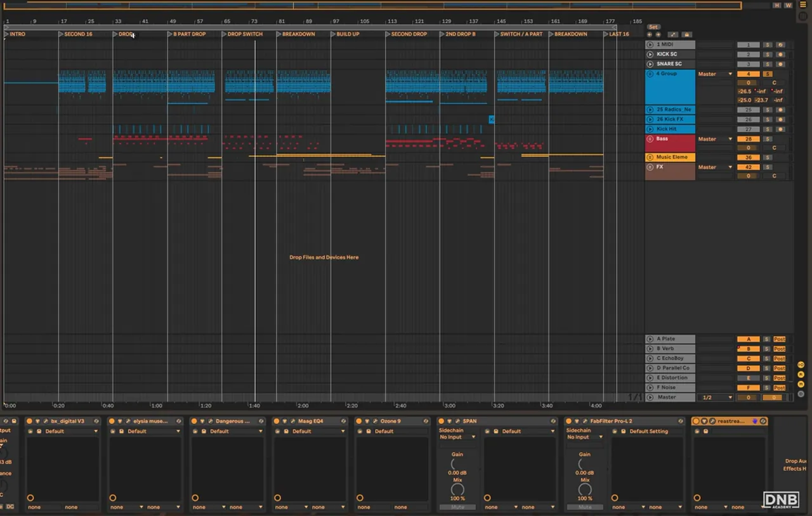Screen dimensions: 812x516
Task: Click the H button at top right
Action: (x=777, y=5)
